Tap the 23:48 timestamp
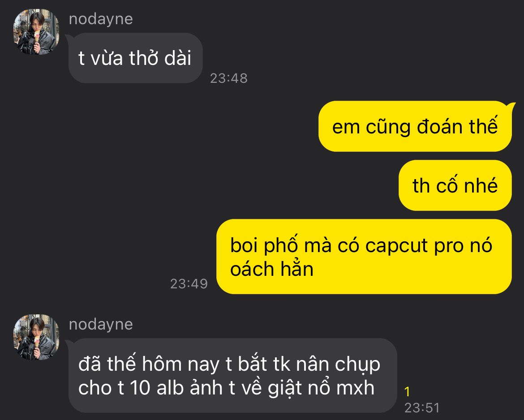The image size is (524, 420). point(228,78)
